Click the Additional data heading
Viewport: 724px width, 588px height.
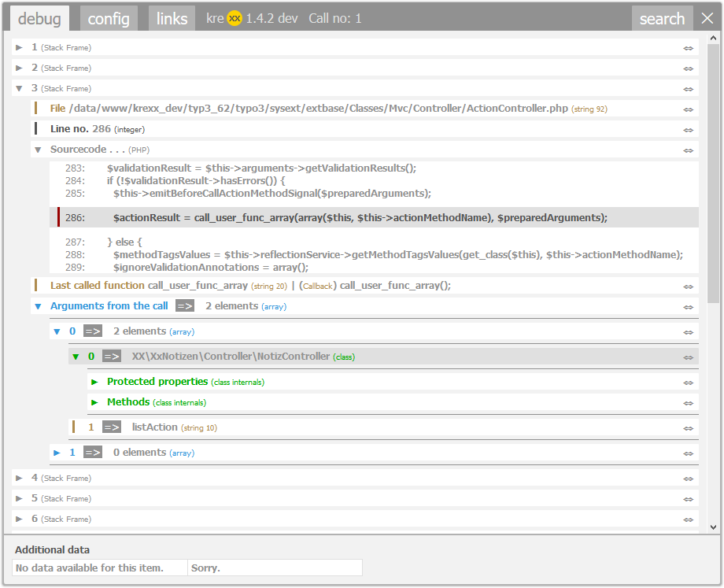point(52,549)
